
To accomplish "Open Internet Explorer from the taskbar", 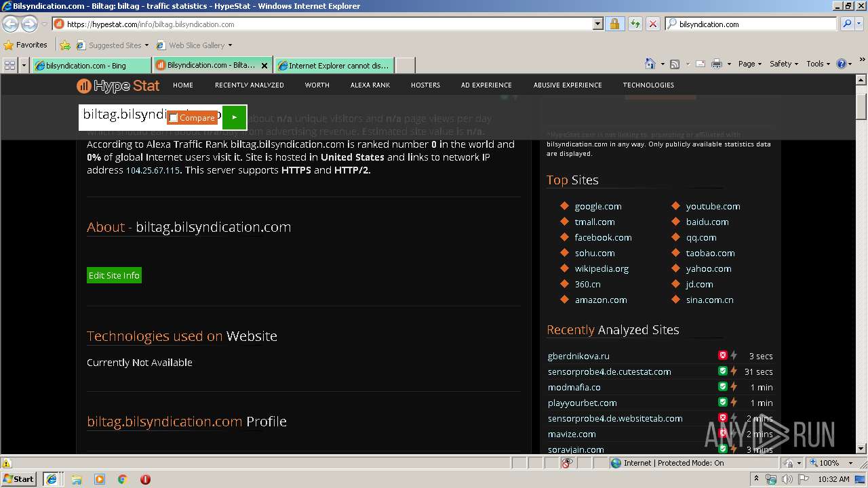I will [x=52, y=479].
